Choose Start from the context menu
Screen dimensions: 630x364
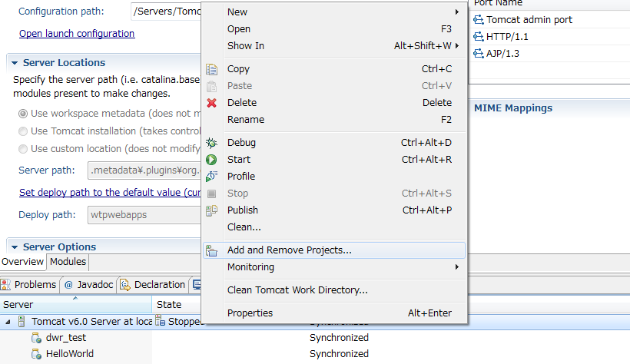click(x=334, y=160)
